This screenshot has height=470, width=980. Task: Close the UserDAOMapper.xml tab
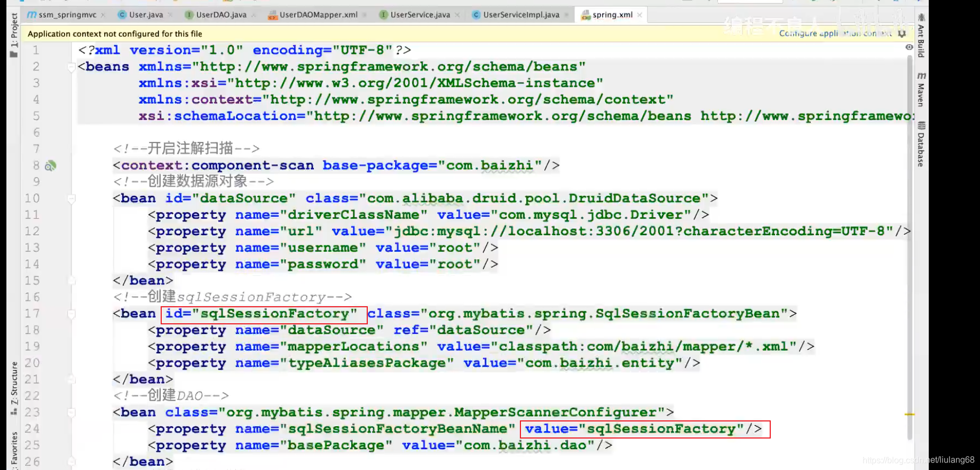364,15
